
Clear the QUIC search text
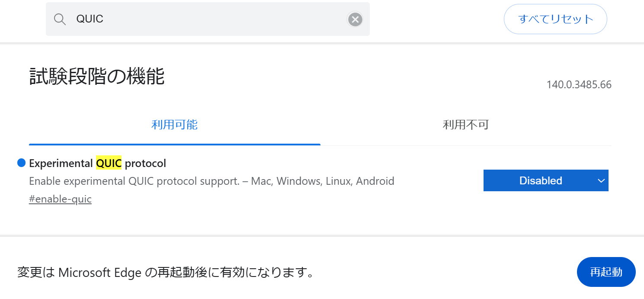coord(355,19)
